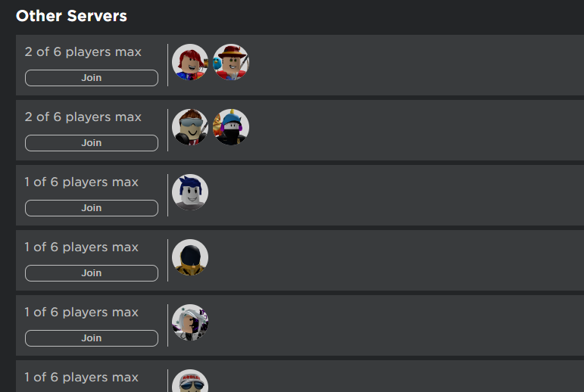This screenshot has height=392, width=584.
Task: Click the bottom partially visible server's player count
Action: tap(82, 377)
